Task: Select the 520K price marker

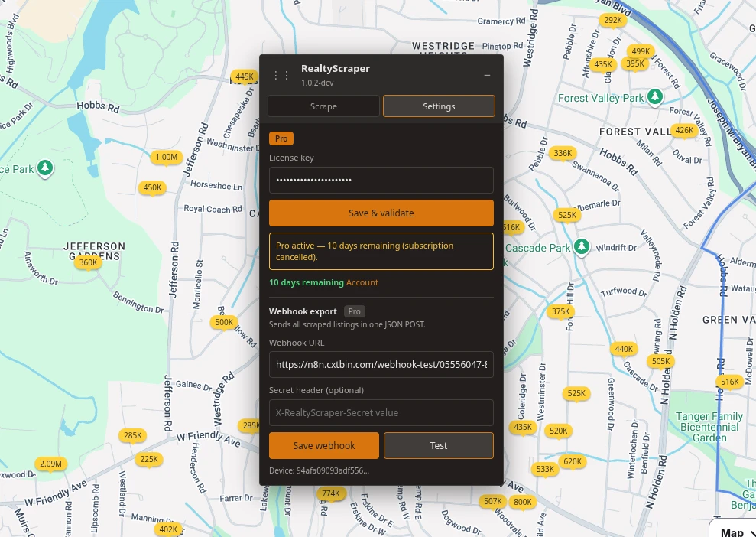Action: pos(559,431)
